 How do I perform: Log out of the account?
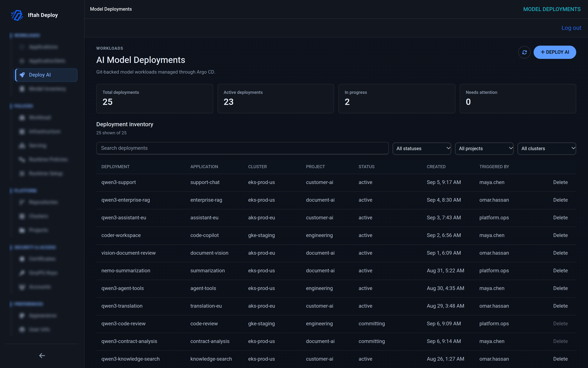[x=571, y=28]
